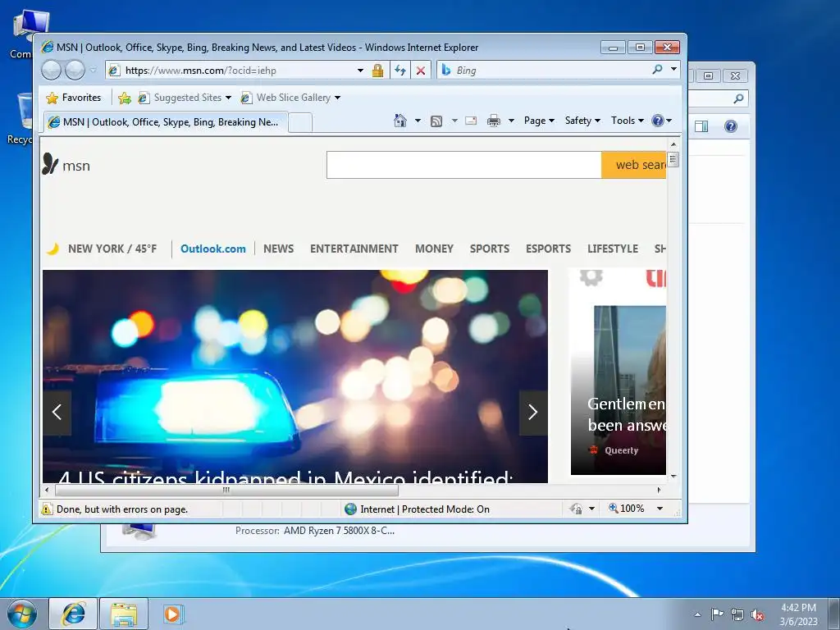Click the vertical scrollbar down arrow

pyautogui.click(x=673, y=476)
